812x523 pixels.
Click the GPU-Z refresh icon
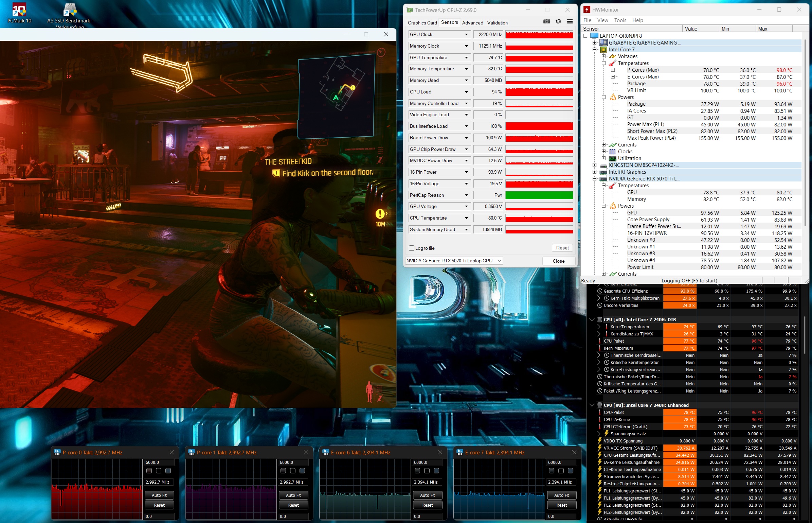point(558,21)
